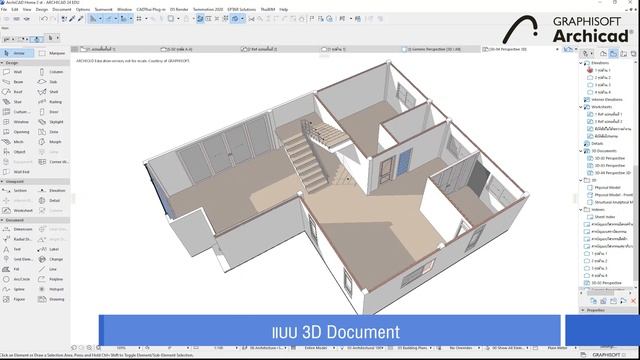Select the Elevation tool
Image resolution: width=640 pixels, height=360 pixels.
[x=52, y=191]
